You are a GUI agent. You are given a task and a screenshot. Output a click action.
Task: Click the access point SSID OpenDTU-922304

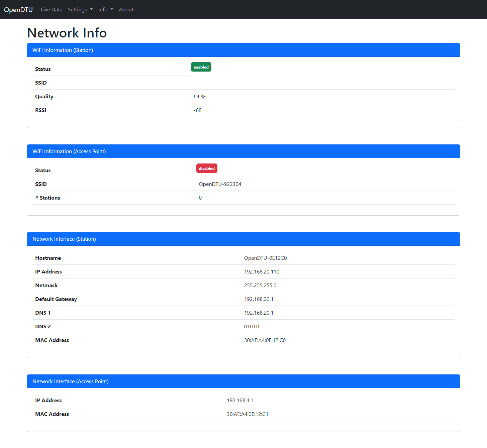[220, 184]
